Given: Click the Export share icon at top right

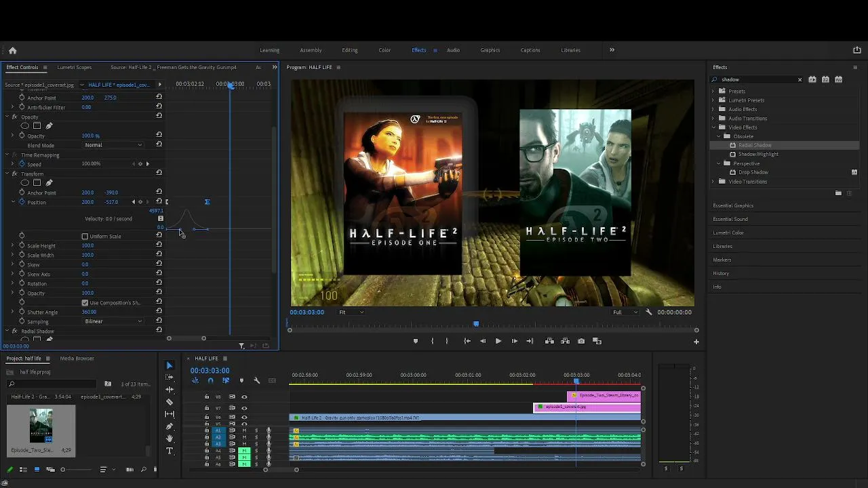Looking at the screenshot, I should click(856, 50).
